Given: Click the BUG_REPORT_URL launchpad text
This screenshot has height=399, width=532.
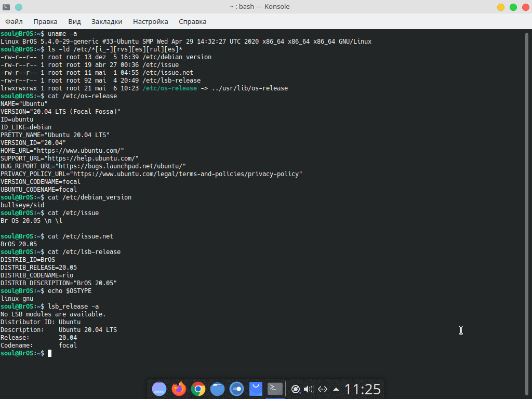Looking at the screenshot, I should tap(94, 166).
